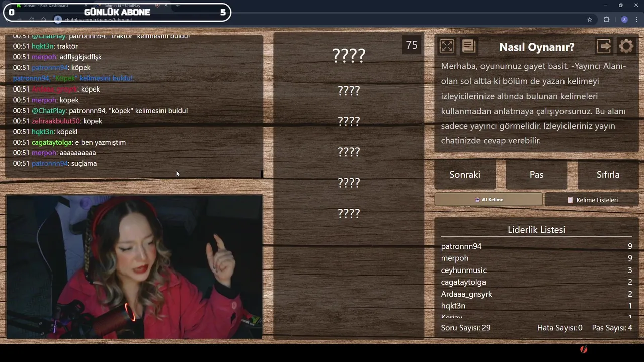
Task: Click the Pas button
Action: [x=536, y=174]
